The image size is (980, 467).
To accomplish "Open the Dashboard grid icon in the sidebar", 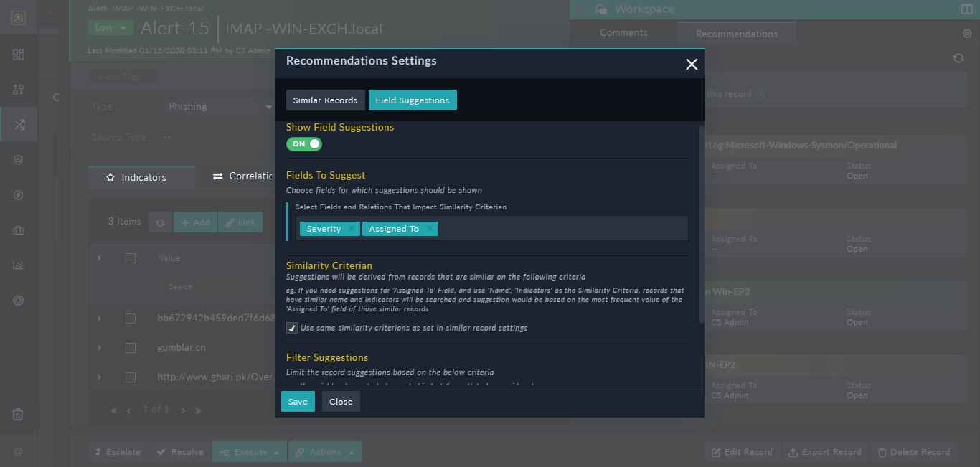I will pyautogui.click(x=18, y=54).
